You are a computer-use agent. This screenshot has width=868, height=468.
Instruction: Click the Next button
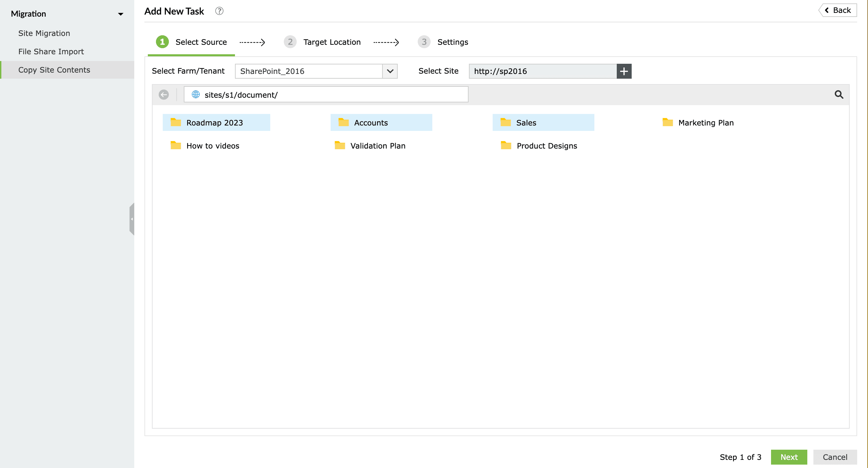[789, 457]
